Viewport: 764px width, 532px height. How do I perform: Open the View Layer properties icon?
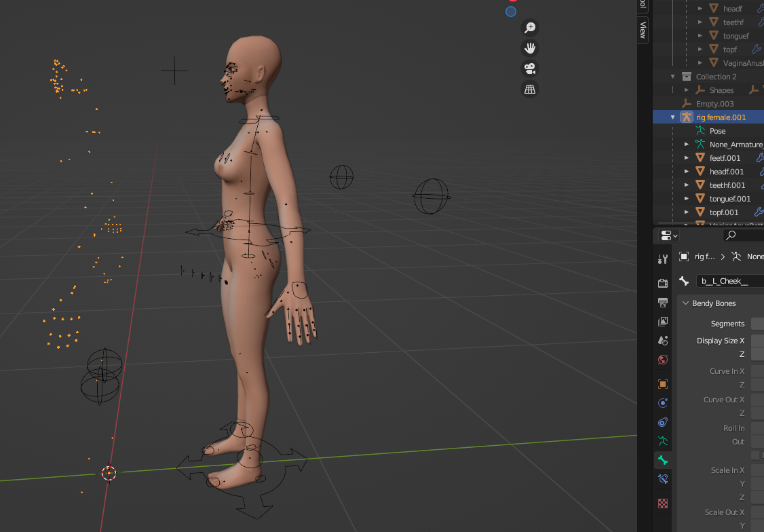click(663, 322)
